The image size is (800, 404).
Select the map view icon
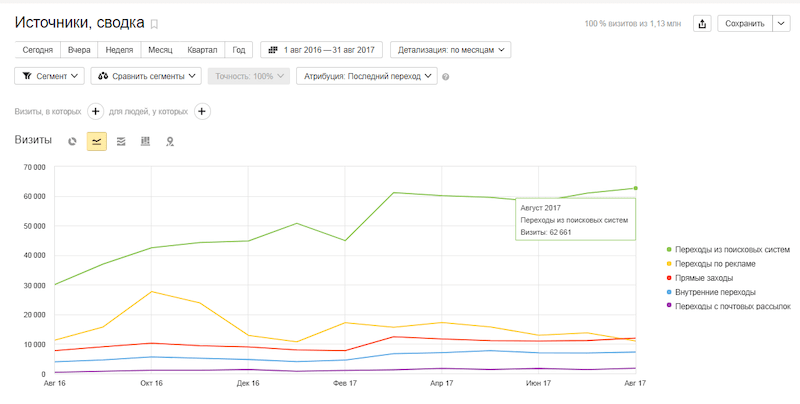tap(170, 142)
